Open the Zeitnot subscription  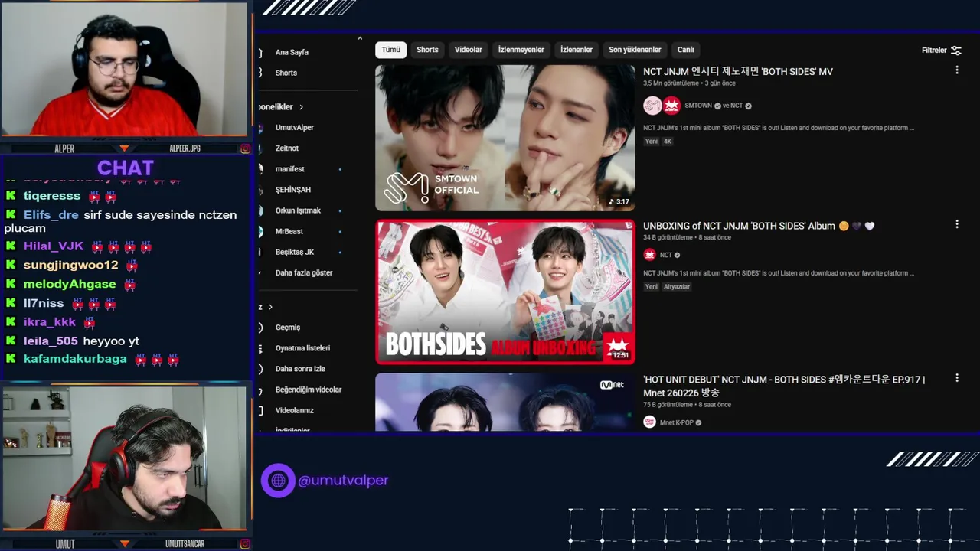pos(287,148)
